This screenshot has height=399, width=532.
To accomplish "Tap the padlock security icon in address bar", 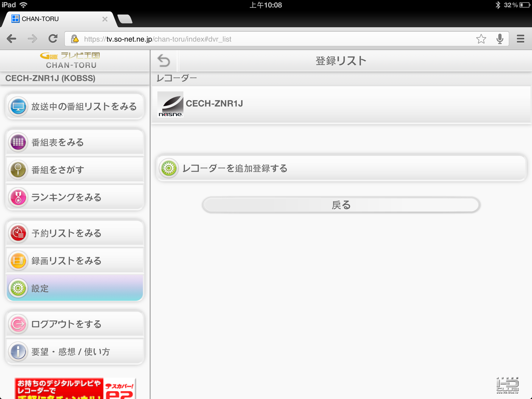I will coord(75,39).
